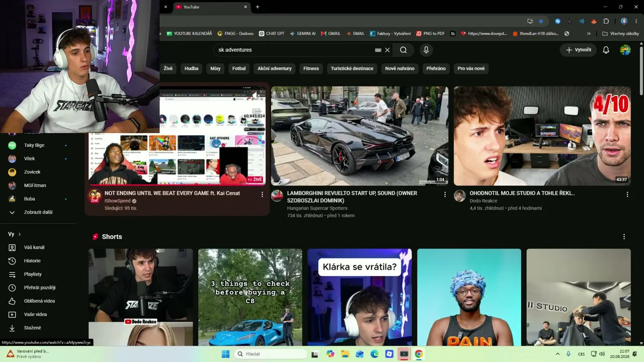The image size is (644, 362).
Task: Open the Všechny záložky bookmarks folder
Action: (x=620, y=34)
